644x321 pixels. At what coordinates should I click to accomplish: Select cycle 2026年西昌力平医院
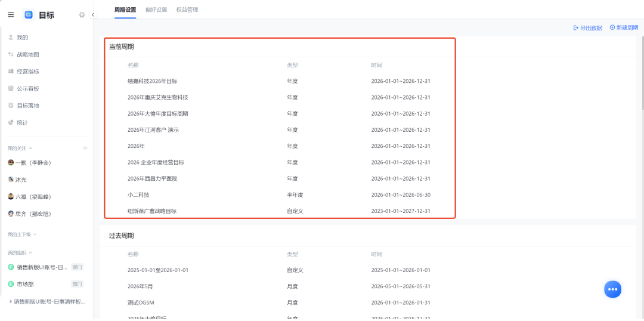tap(153, 179)
